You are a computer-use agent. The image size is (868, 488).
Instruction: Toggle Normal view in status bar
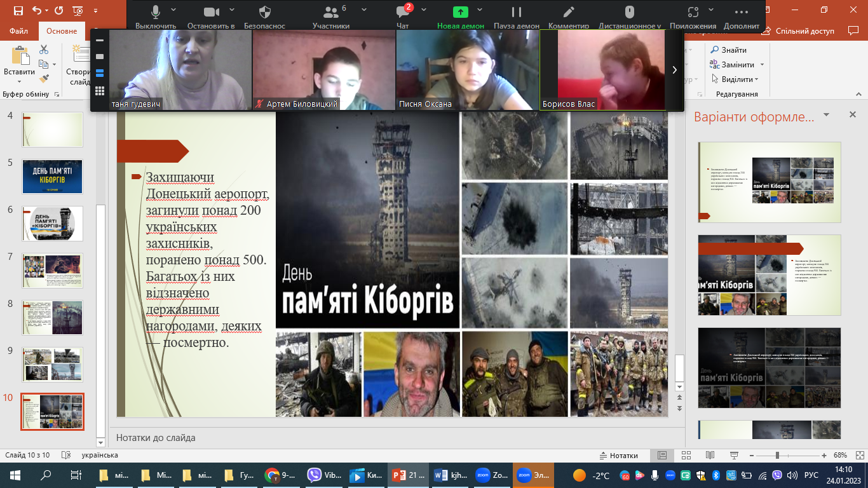pos(662,455)
